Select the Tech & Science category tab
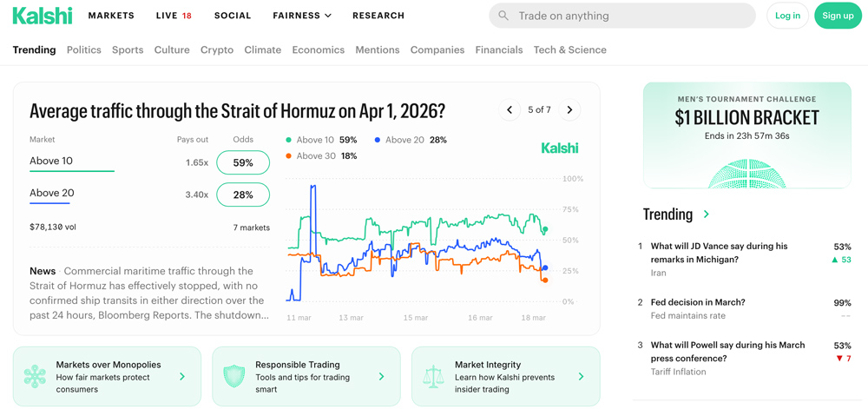This screenshot has width=868, height=409. (570, 49)
